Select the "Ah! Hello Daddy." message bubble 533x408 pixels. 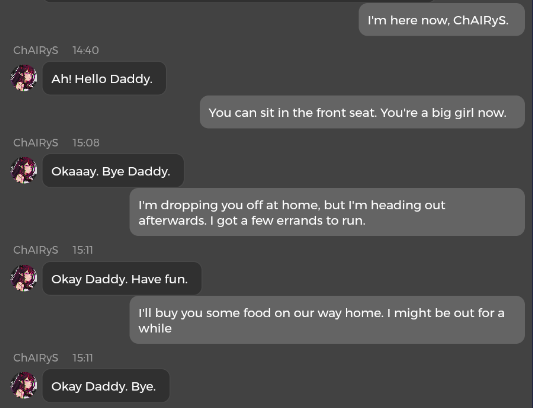(x=104, y=78)
